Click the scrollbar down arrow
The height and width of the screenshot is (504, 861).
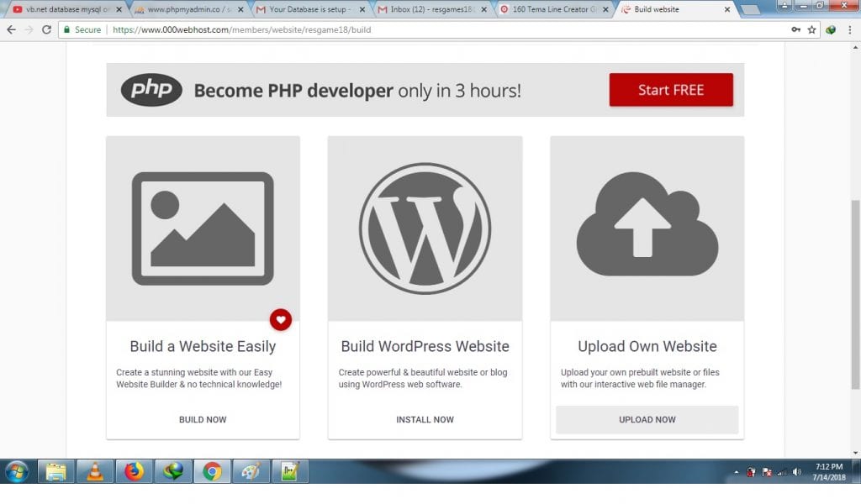point(855,453)
